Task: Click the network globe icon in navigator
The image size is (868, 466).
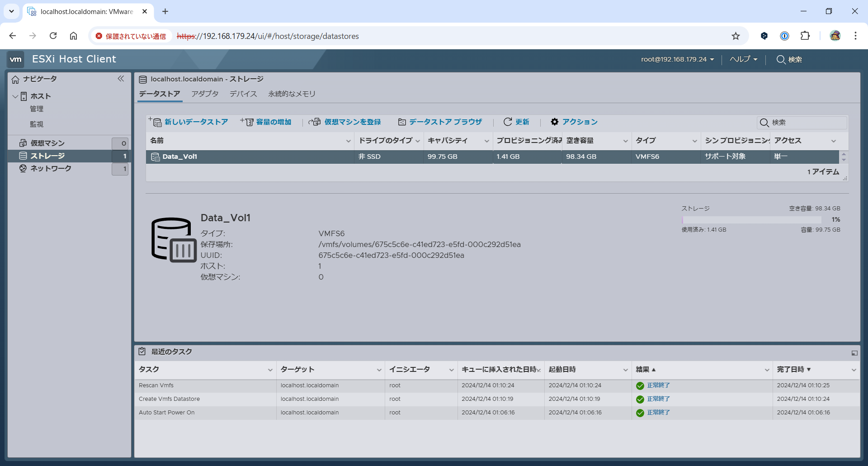Action: pos(23,168)
